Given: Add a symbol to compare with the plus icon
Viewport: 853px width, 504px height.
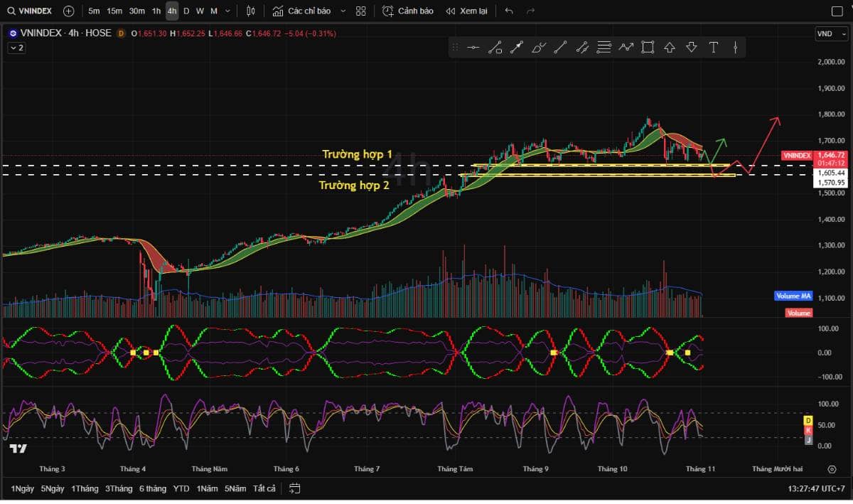Looking at the screenshot, I should coord(68,11).
